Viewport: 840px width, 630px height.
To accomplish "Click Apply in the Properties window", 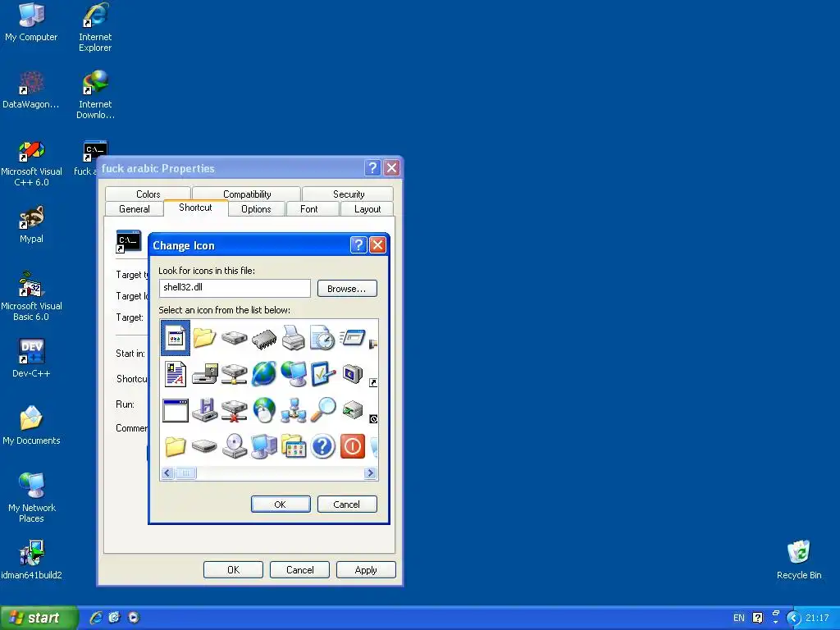I will (x=366, y=570).
